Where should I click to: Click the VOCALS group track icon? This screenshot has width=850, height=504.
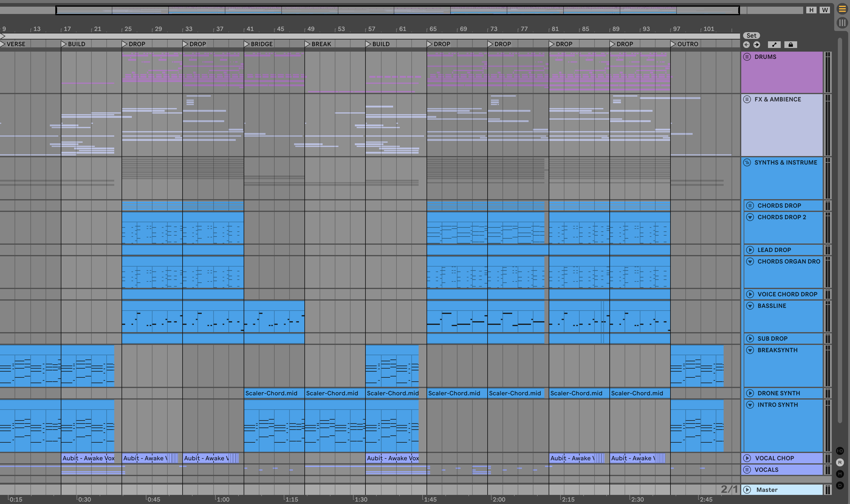[x=747, y=470]
